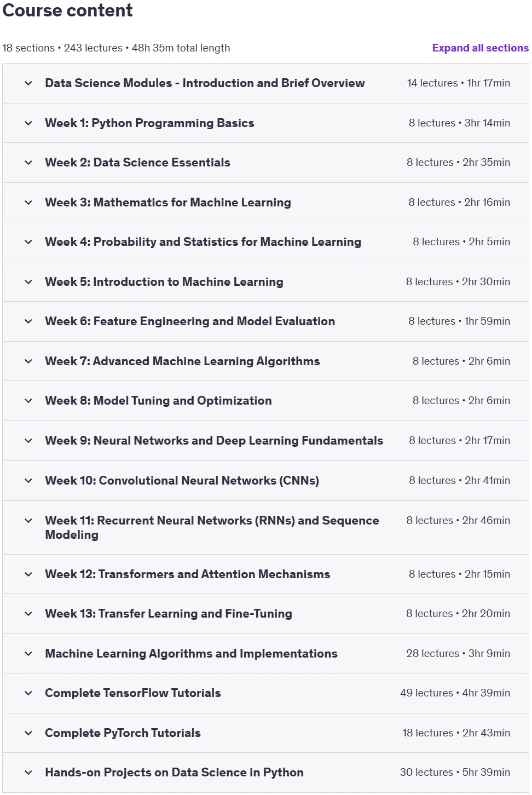Expand chevron for Week 5 Introduction to ML
The image size is (532, 795).
pos(28,282)
